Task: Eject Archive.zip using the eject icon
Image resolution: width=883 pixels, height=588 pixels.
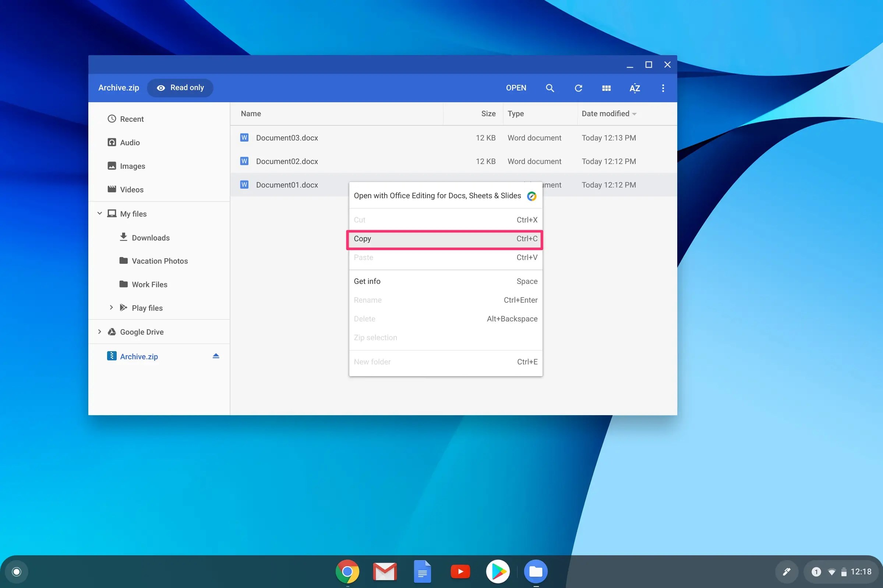Action: (x=216, y=356)
